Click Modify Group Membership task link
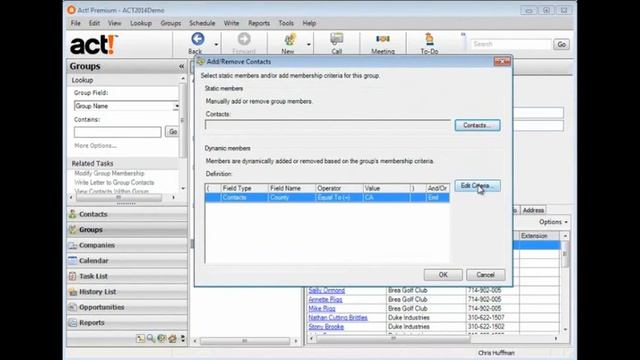 click(109, 173)
